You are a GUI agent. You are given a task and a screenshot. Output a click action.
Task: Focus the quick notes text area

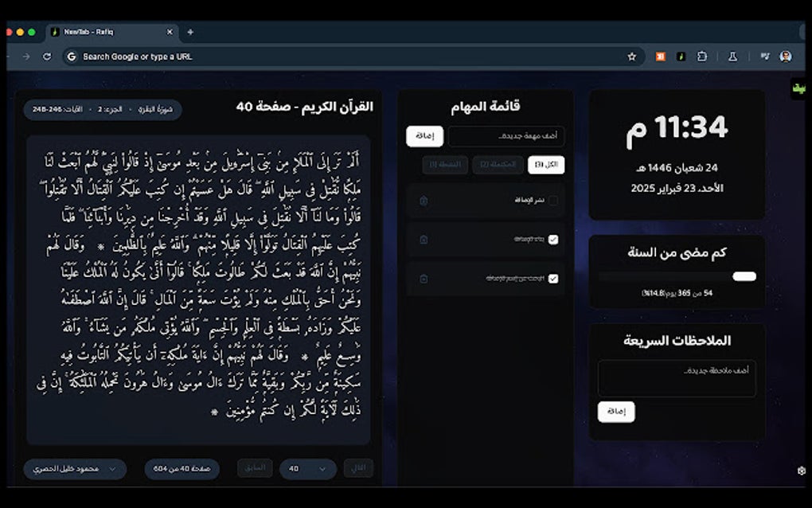pos(677,378)
